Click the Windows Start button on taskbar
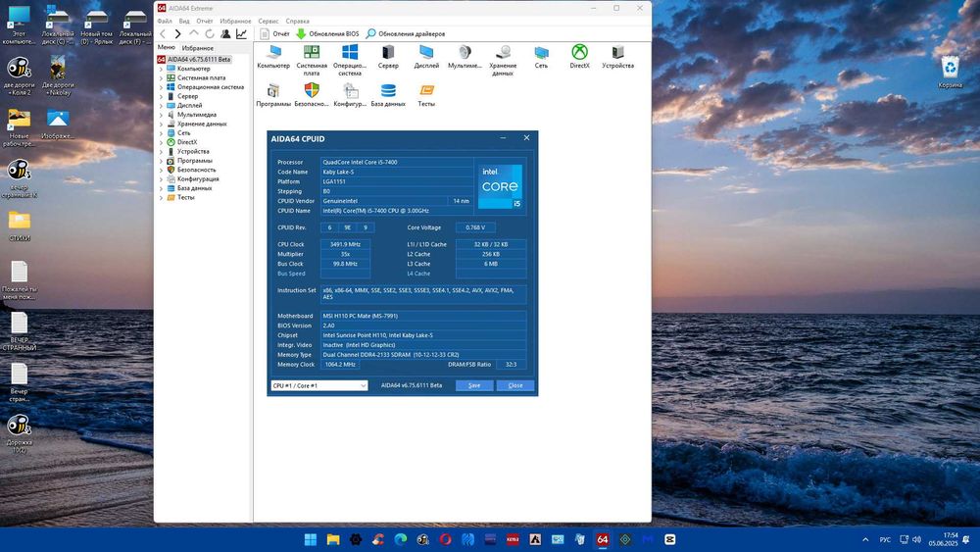The image size is (980, 552). [311, 539]
